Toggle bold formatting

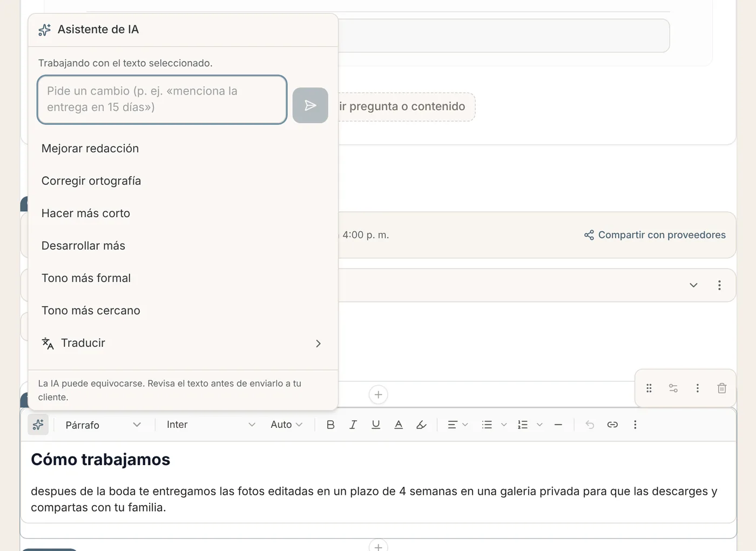[330, 425]
